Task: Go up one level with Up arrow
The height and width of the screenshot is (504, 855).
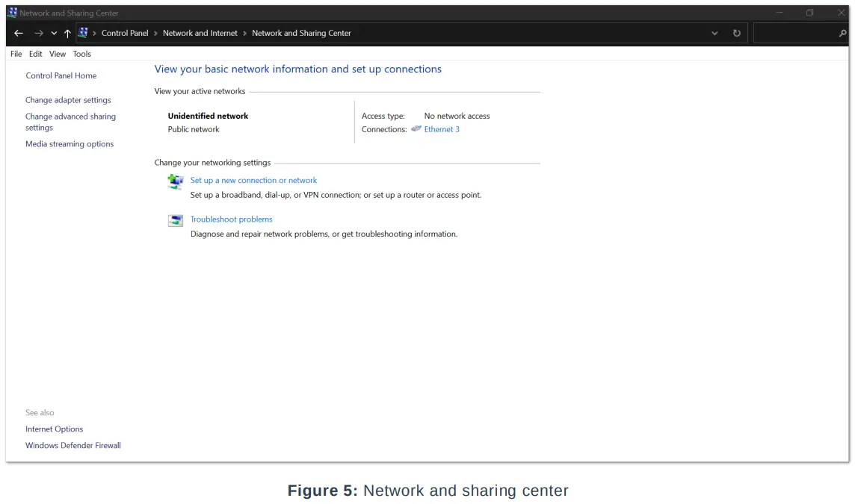Action: click(x=67, y=33)
